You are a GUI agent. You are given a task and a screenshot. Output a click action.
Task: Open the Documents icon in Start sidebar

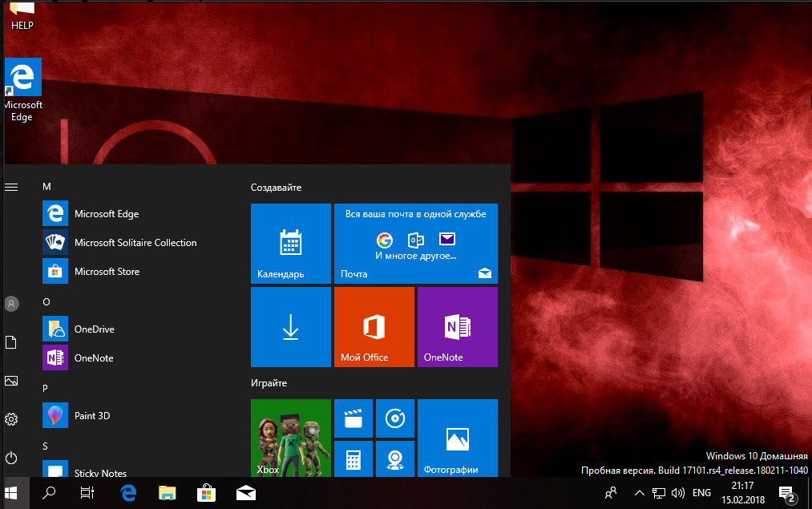11,342
